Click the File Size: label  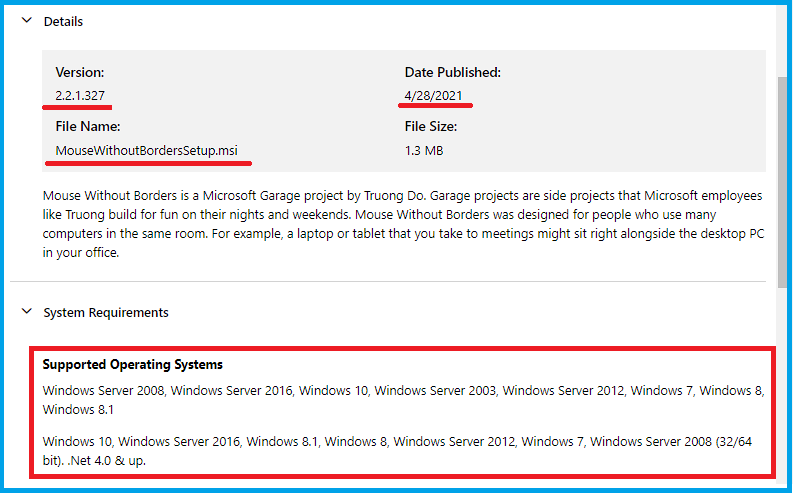point(431,126)
